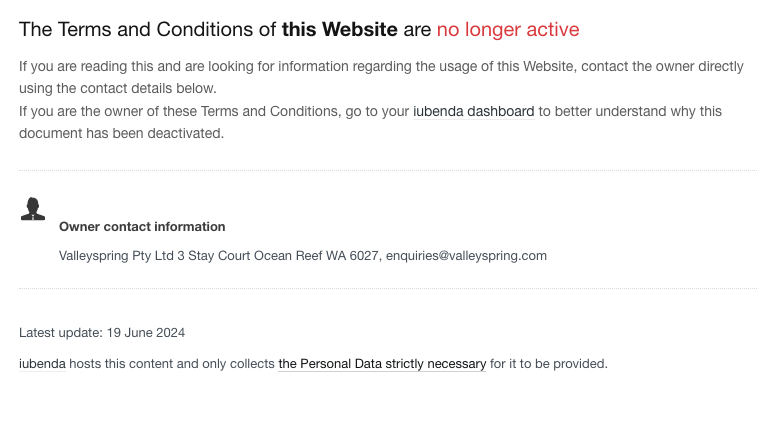
Task: Click the iubenda link in the footer
Action: 42,364
